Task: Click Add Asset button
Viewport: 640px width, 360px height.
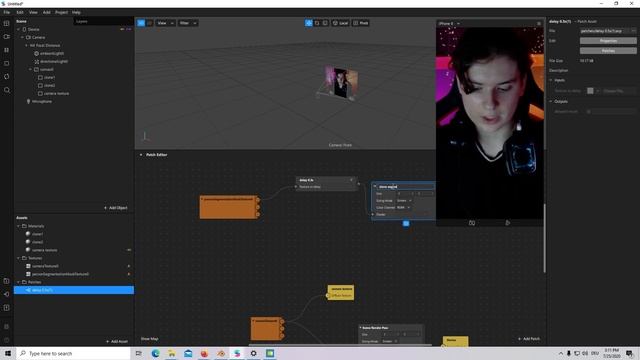Action: 117,341
